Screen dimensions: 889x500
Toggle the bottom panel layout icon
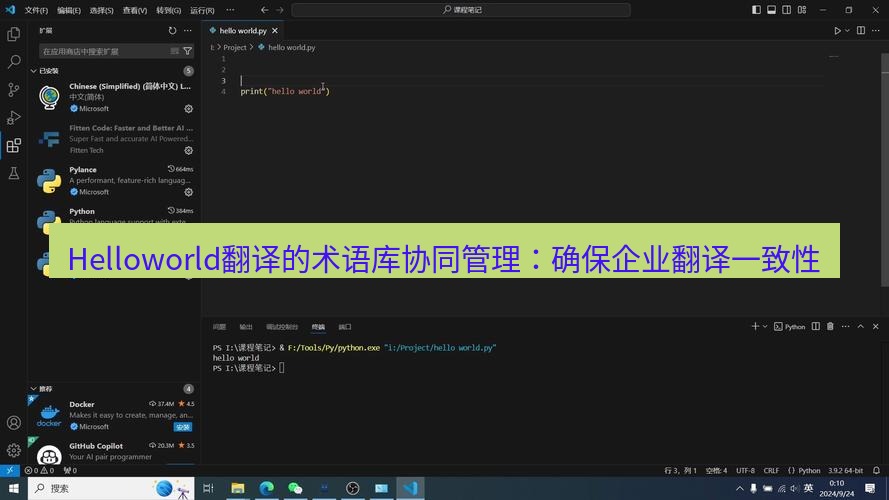[x=772, y=10]
